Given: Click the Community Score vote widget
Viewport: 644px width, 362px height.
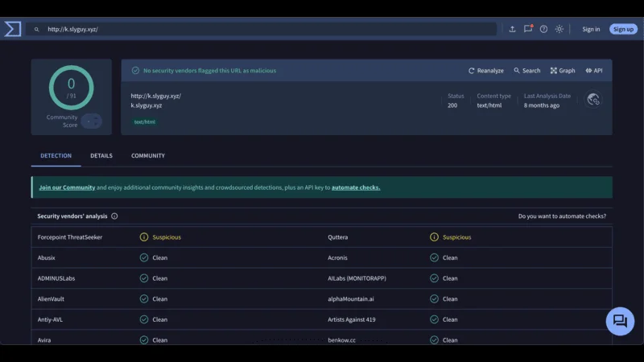Looking at the screenshot, I should (91, 121).
